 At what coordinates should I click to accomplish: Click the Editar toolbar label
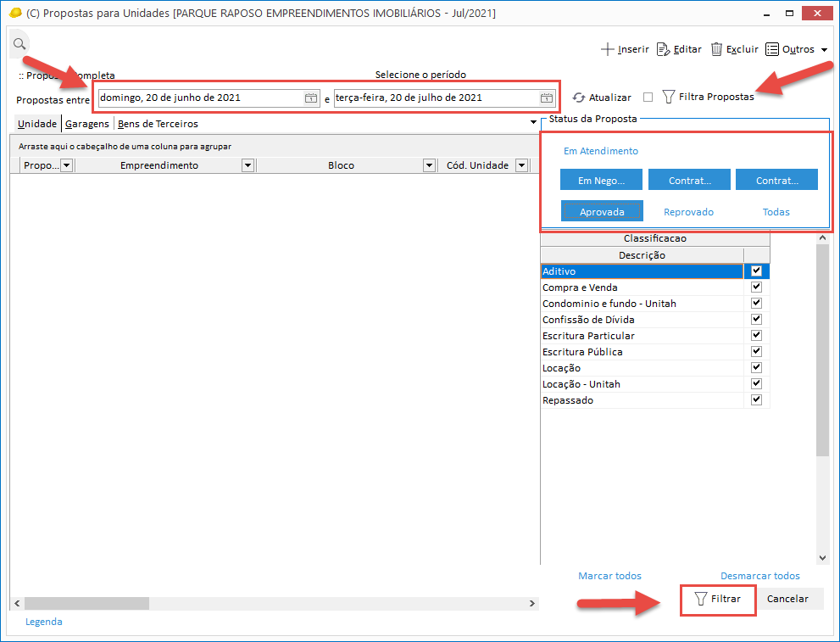tap(687, 49)
